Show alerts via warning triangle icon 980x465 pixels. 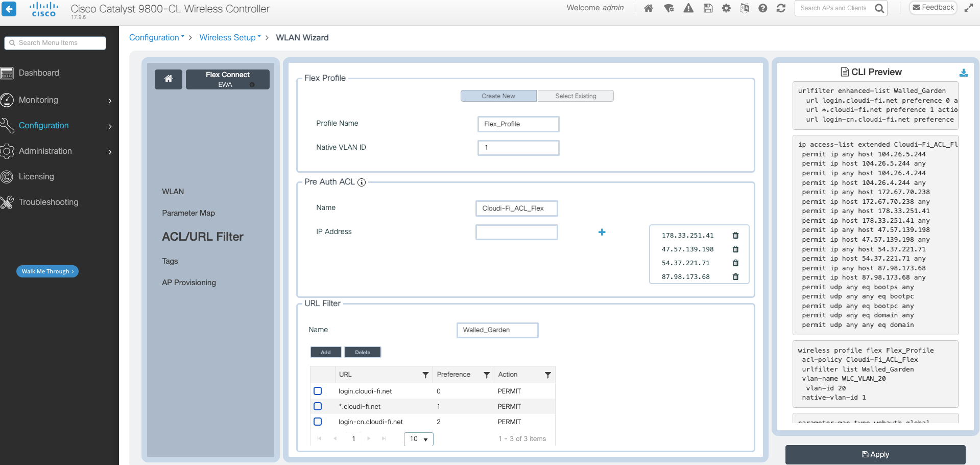tap(688, 8)
